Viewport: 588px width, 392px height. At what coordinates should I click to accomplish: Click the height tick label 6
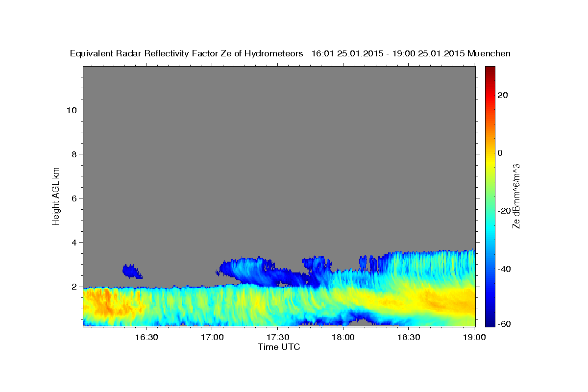pos(74,198)
